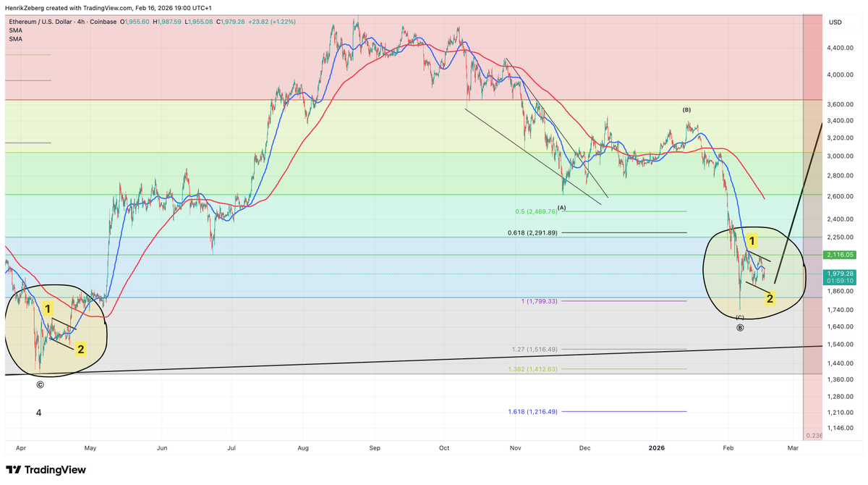Viewport: 868px width, 485px height.
Task: Click the 2,400.00 price axis label
Action: 841,219
